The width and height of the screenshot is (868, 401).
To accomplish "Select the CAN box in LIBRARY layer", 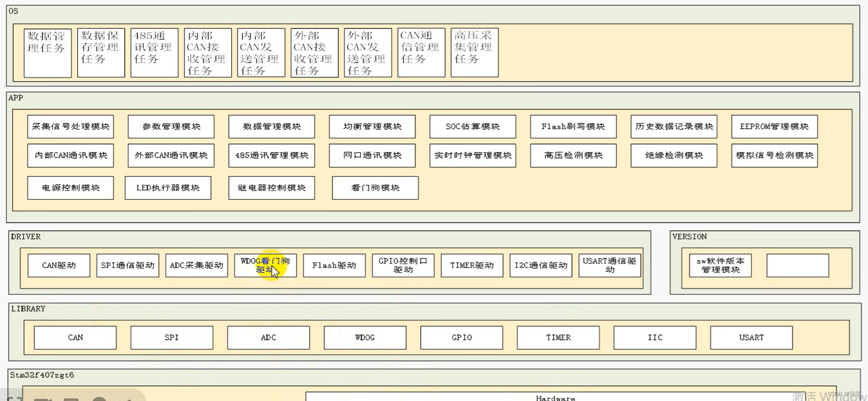I will 75,338.
